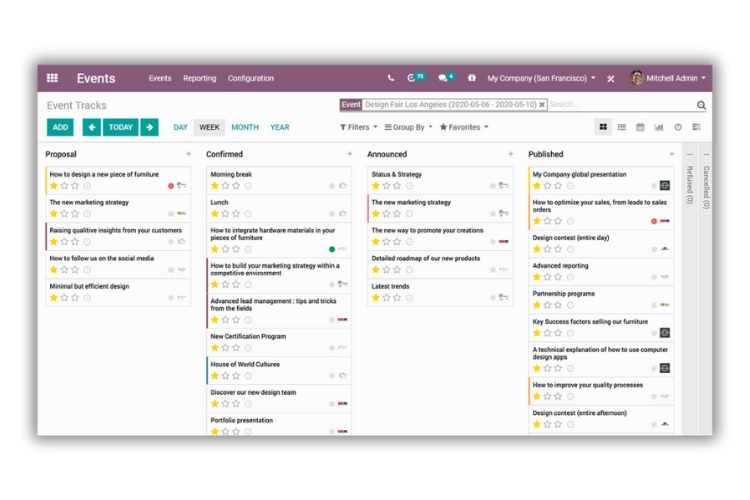
Task: Open 'Detailed roadmap of our new products' card
Action: tap(440, 264)
